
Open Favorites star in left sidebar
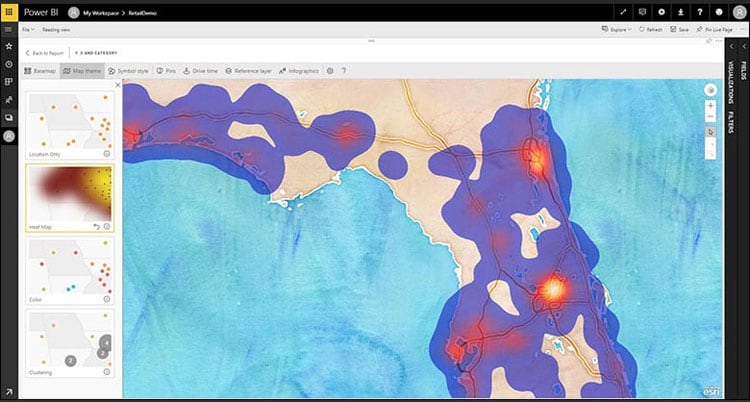click(9, 46)
